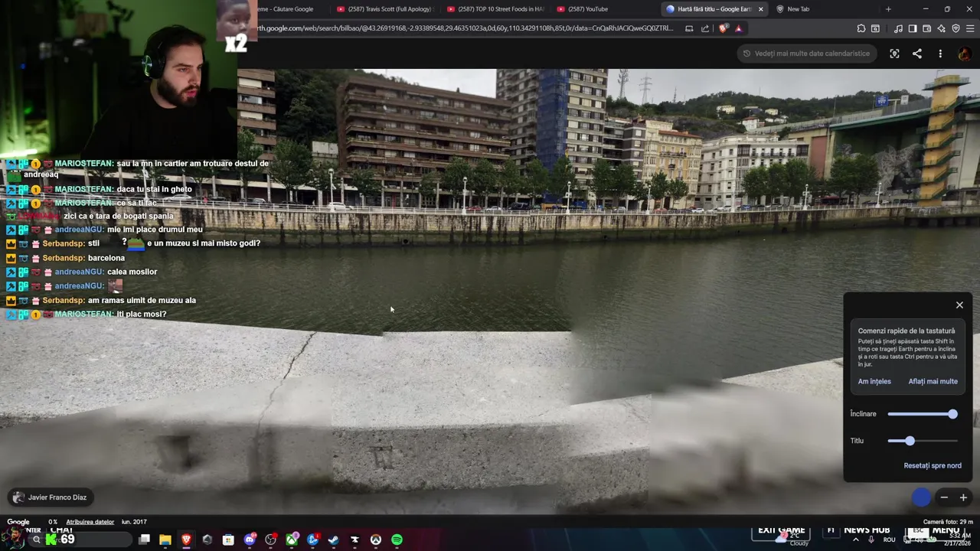The width and height of the screenshot is (980, 551).
Task: Click Resetați spre nord link
Action: (932, 465)
